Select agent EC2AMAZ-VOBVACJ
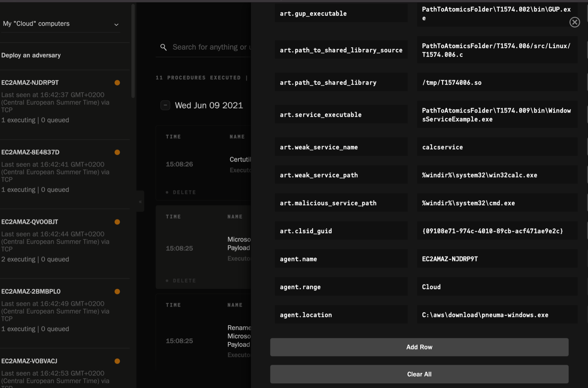 coord(29,361)
